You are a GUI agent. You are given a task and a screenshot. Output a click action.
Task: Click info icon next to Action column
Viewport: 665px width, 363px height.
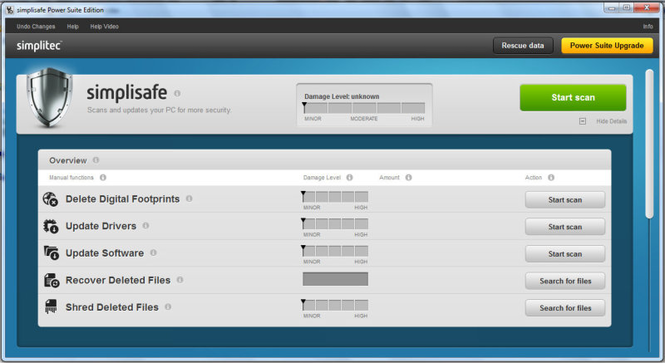551,177
